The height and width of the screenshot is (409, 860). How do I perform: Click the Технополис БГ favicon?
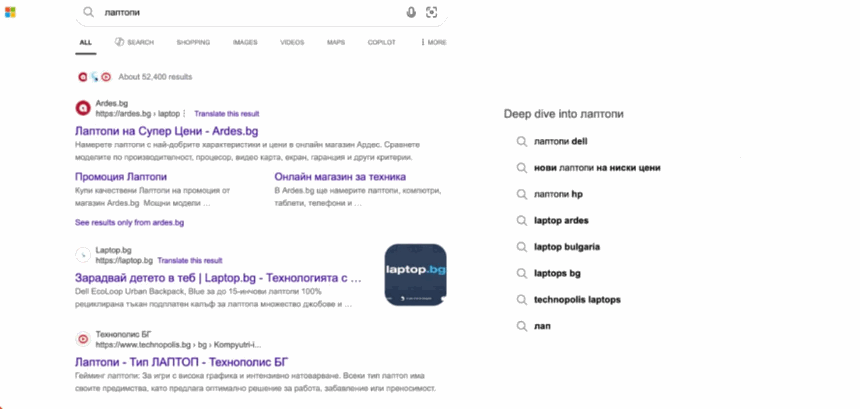pos(82,339)
